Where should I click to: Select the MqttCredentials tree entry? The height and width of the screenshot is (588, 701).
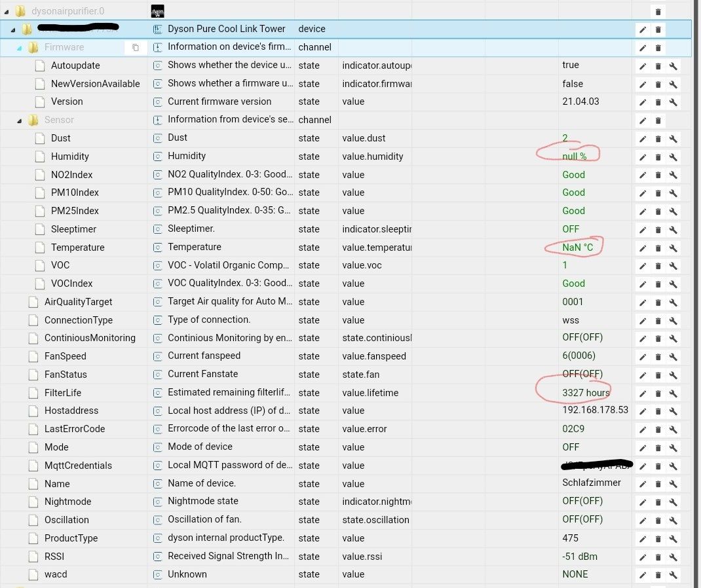78,466
